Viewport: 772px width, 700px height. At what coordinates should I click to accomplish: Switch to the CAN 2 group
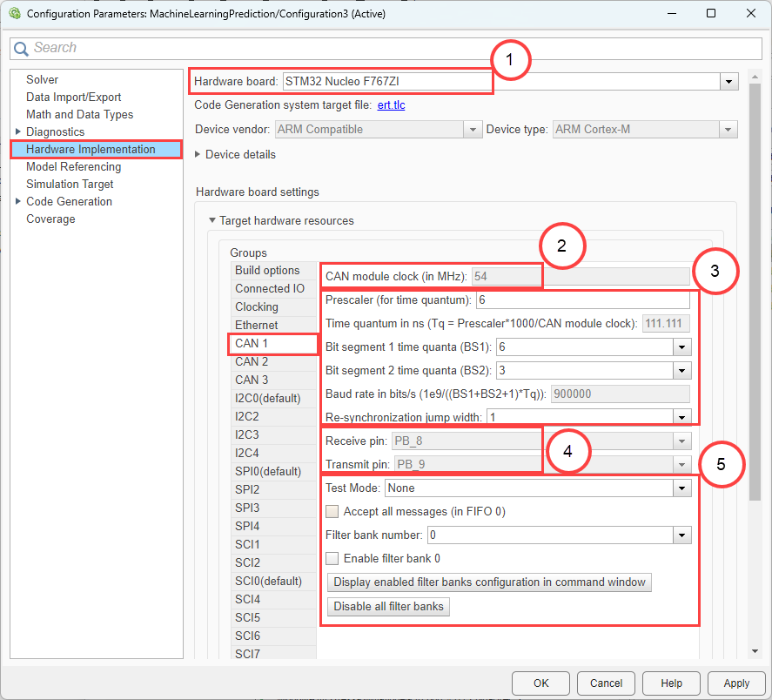pyautogui.click(x=251, y=361)
